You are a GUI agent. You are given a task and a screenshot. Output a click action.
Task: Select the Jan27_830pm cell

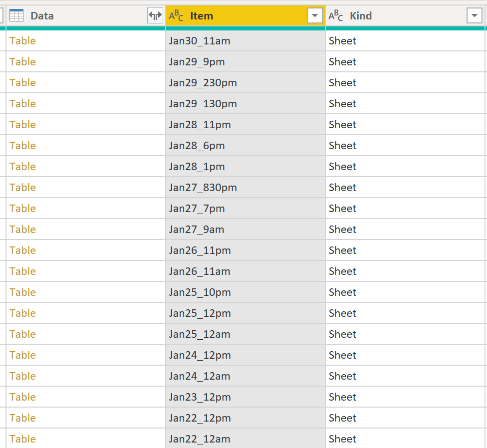click(x=245, y=188)
